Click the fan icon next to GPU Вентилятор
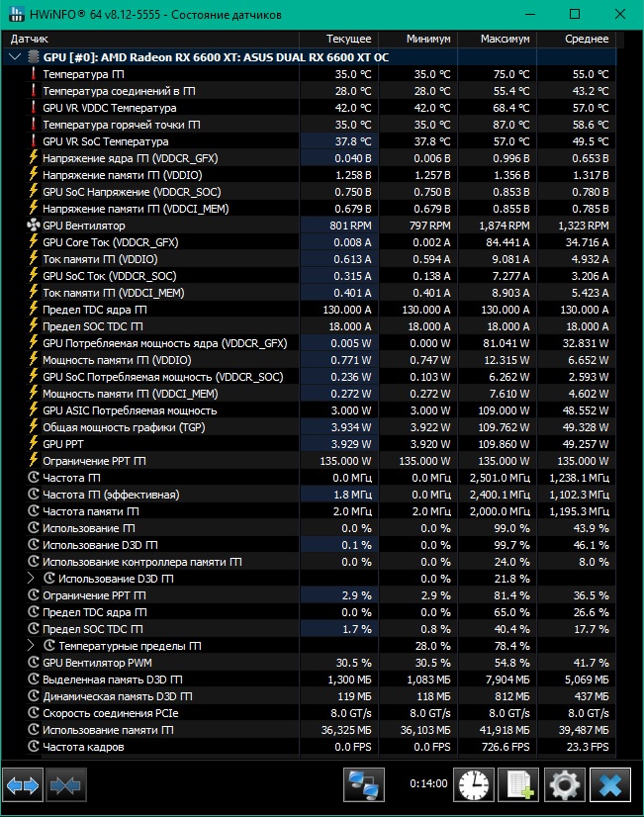This screenshot has height=817, width=644. 34,226
